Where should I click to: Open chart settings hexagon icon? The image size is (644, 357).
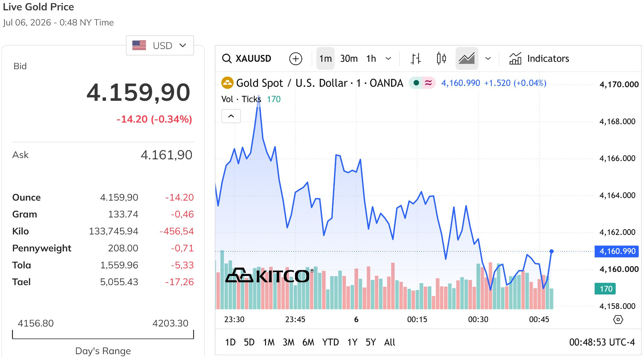point(618,320)
